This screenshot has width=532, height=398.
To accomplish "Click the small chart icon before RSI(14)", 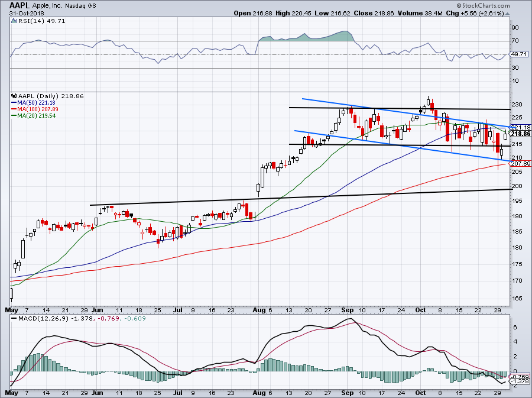I will 14,21.
